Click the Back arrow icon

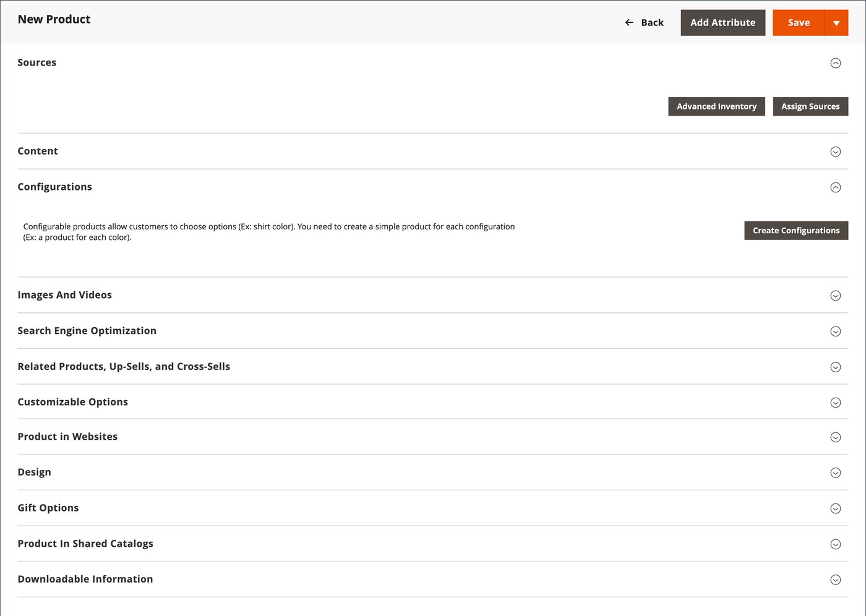point(629,22)
